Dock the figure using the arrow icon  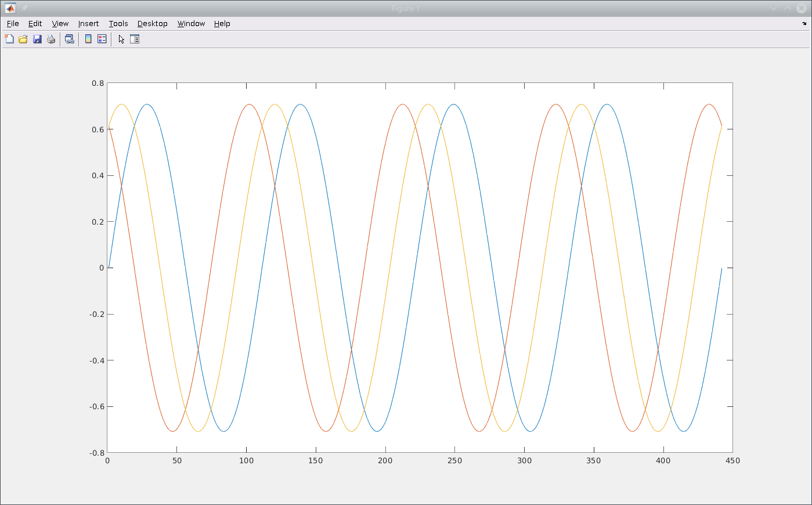click(x=804, y=24)
